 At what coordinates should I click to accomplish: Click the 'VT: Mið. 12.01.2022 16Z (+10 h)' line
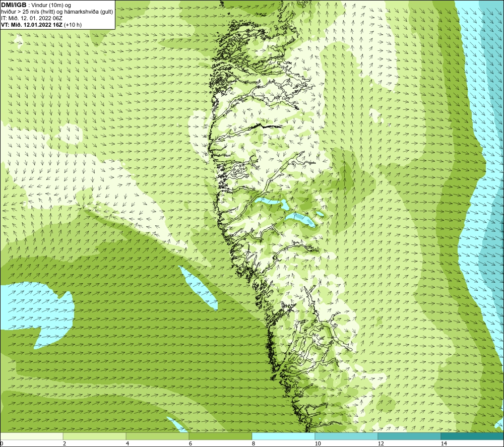coord(41,25)
